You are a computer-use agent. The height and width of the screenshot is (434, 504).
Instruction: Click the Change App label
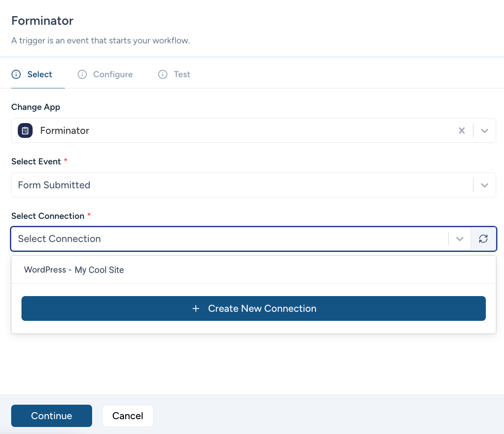point(36,107)
